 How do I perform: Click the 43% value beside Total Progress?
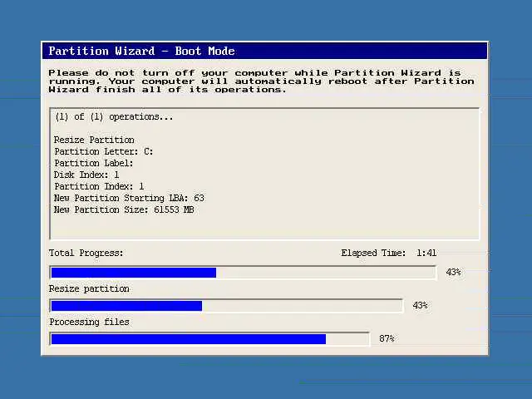[x=453, y=272]
